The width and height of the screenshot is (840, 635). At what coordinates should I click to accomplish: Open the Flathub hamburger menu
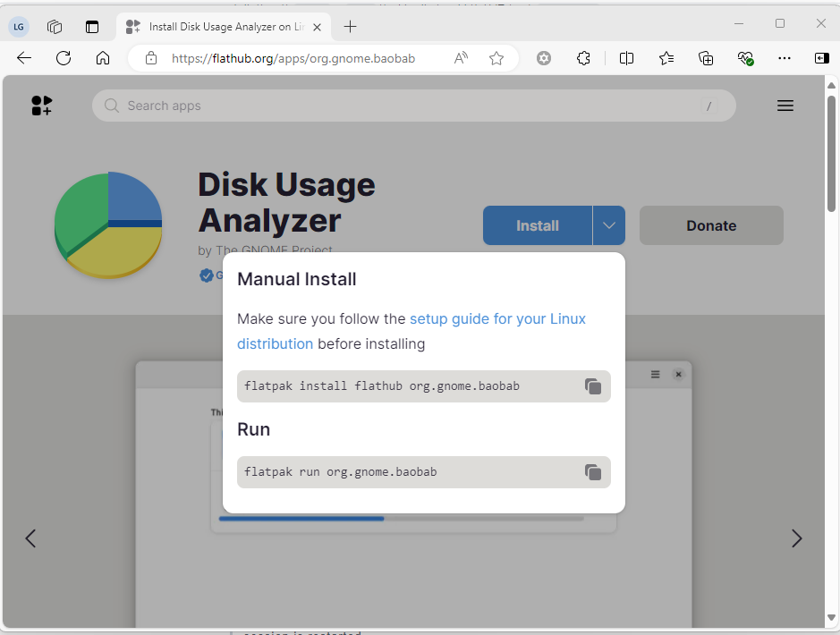point(785,106)
